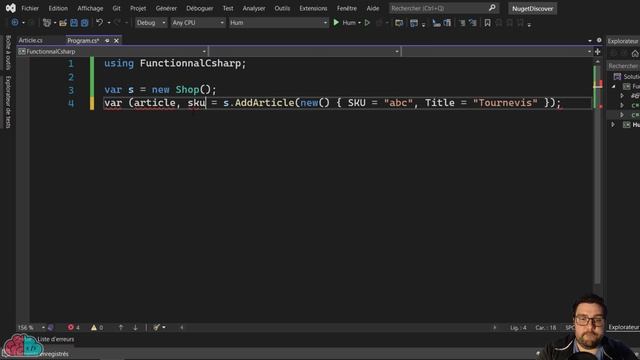Click the uncomment selection toolbar icon
This screenshot has width=640, height=360.
[473, 23]
